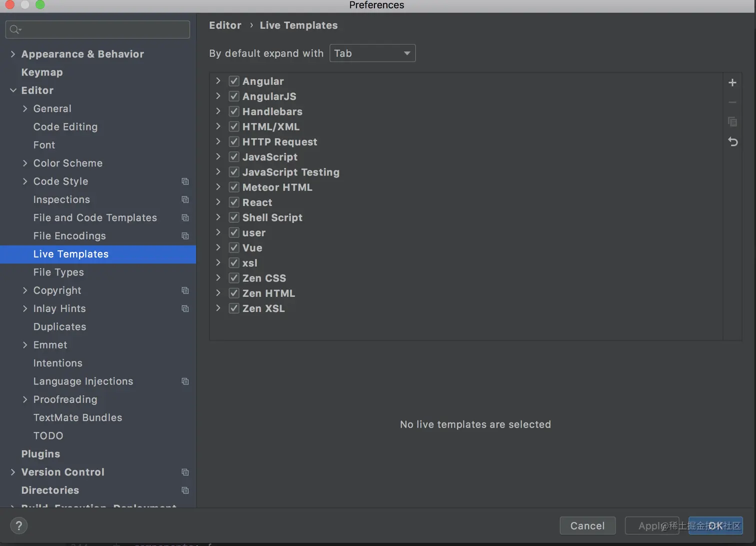
Task: Click the help question mark icon
Action: click(x=18, y=525)
